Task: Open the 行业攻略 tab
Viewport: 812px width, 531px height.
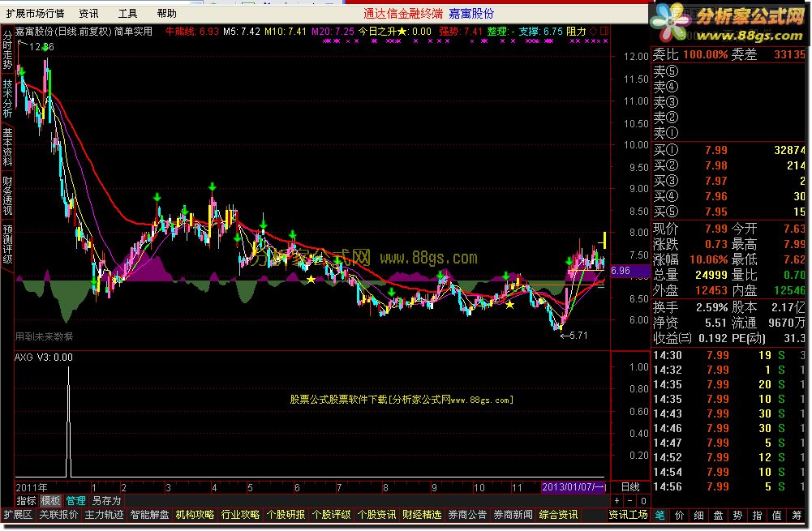Action: (240, 515)
